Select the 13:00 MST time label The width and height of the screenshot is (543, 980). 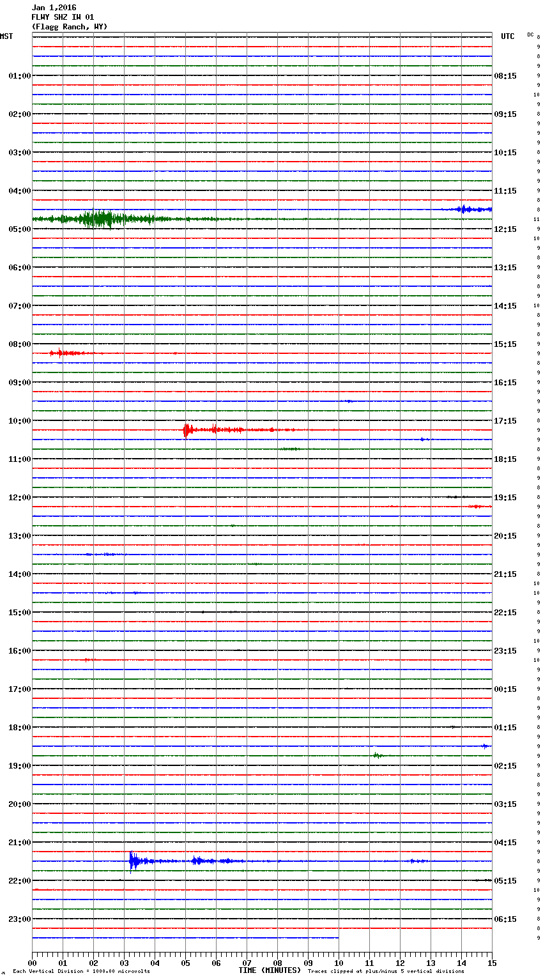(x=20, y=536)
